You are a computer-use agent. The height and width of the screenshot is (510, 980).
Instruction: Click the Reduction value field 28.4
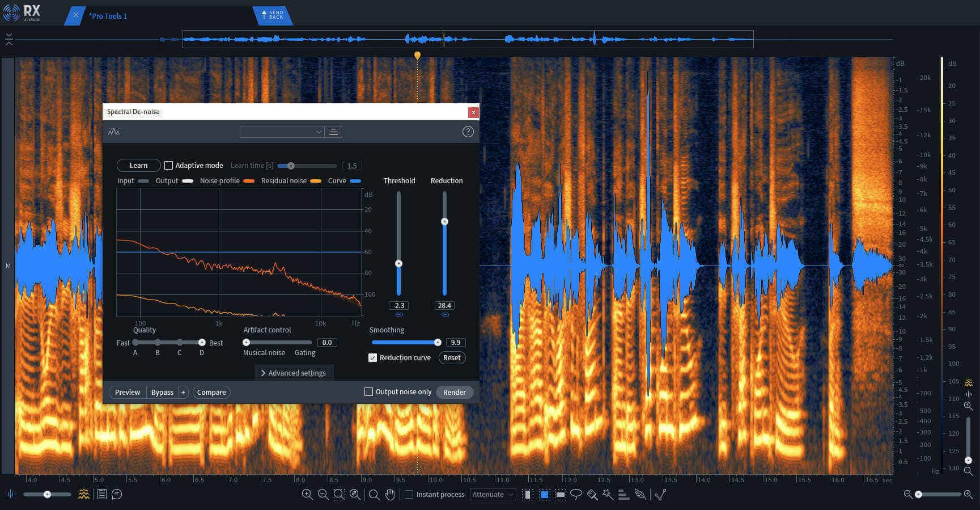(x=444, y=305)
